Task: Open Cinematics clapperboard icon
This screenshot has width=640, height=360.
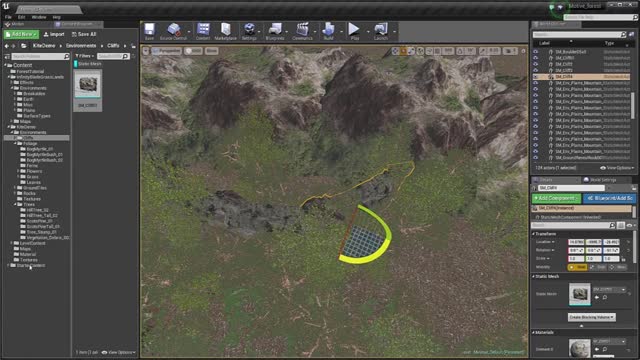Action: pos(302,31)
